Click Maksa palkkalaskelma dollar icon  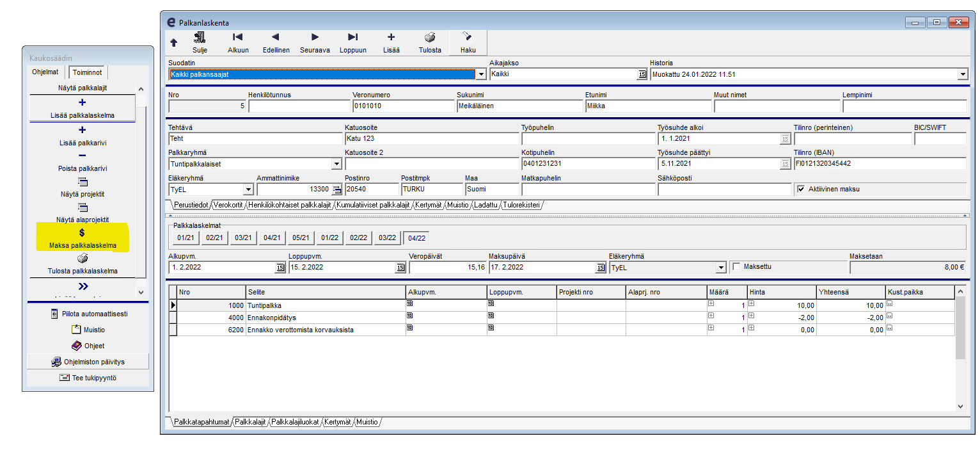(x=82, y=233)
